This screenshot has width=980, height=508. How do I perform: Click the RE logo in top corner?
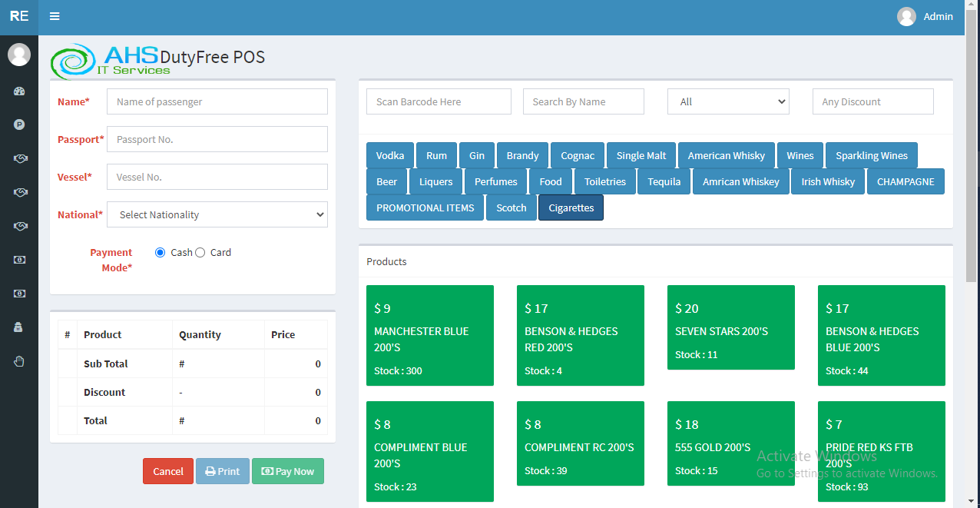[19, 16]
